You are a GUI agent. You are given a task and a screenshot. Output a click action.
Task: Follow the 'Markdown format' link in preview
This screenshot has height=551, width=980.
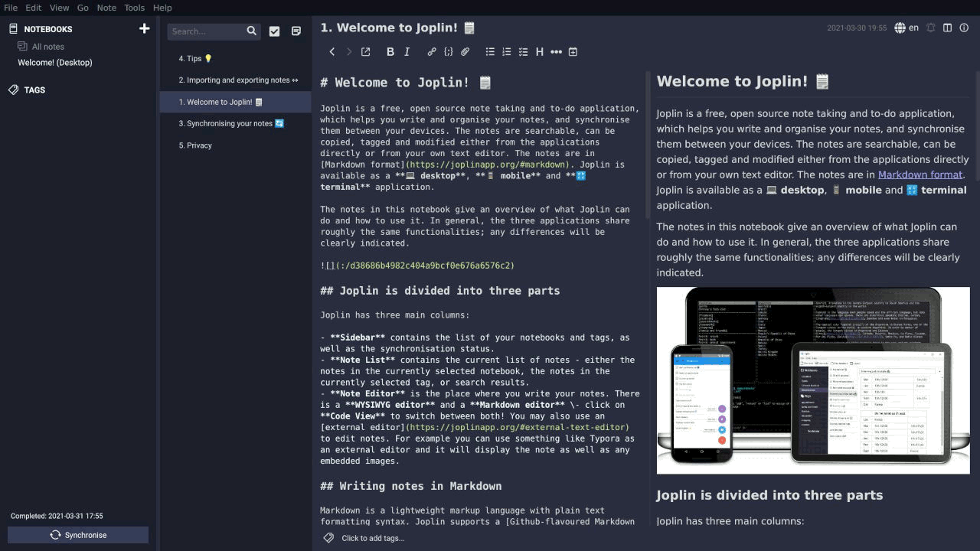920,174
